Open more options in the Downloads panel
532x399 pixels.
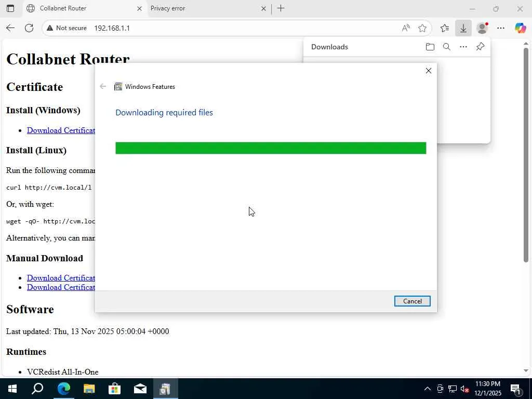(x=463, y=47)
